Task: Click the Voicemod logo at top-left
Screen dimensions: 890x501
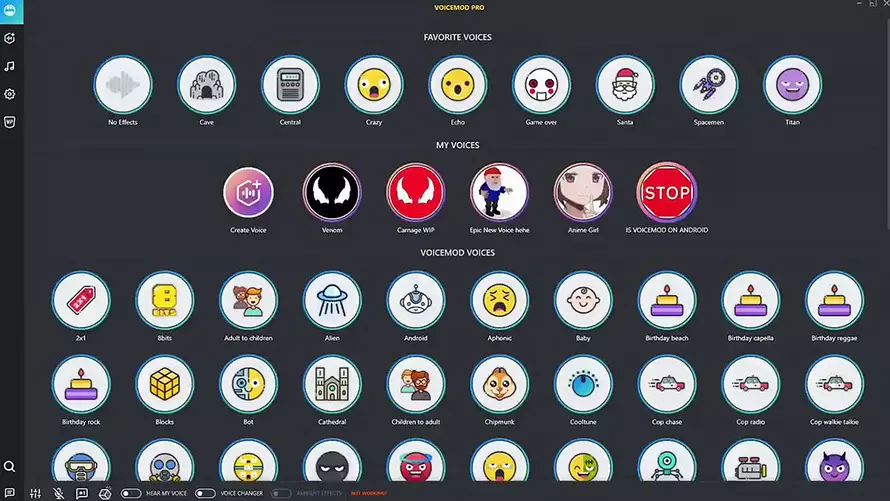Action: coord(11,11)
